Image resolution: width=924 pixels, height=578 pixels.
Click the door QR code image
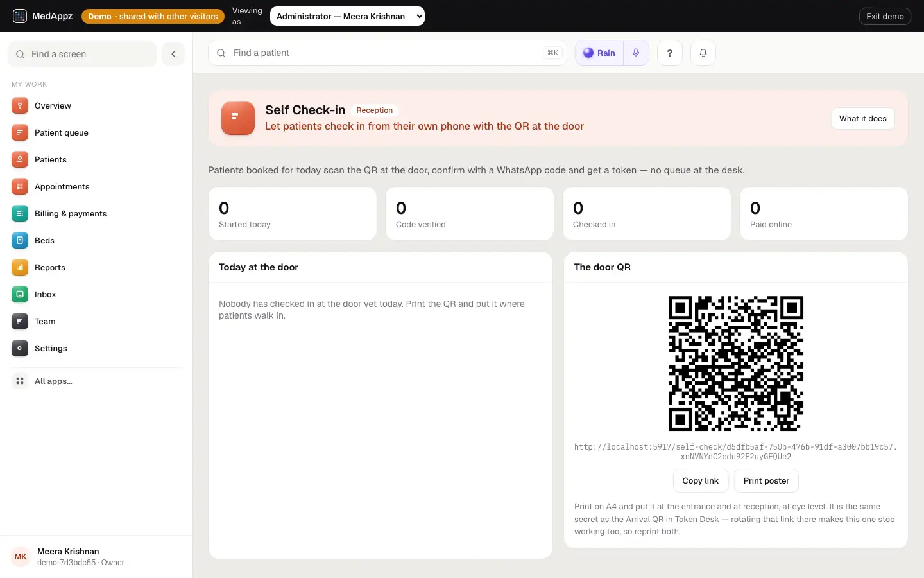coord(736,363)
